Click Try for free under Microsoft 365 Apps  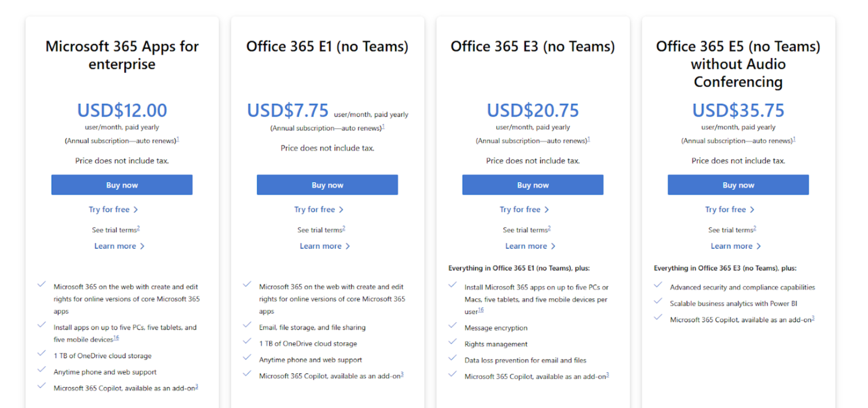(x=113, y=209)
